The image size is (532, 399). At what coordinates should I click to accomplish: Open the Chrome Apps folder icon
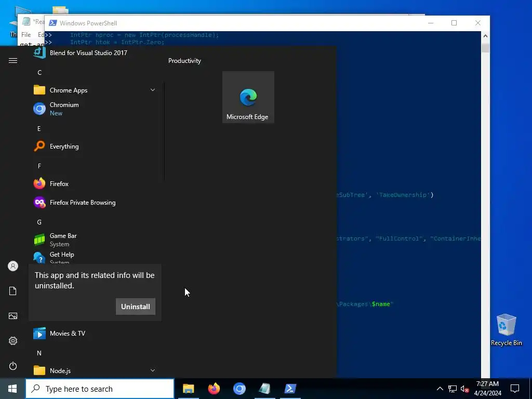pos(39,90)
